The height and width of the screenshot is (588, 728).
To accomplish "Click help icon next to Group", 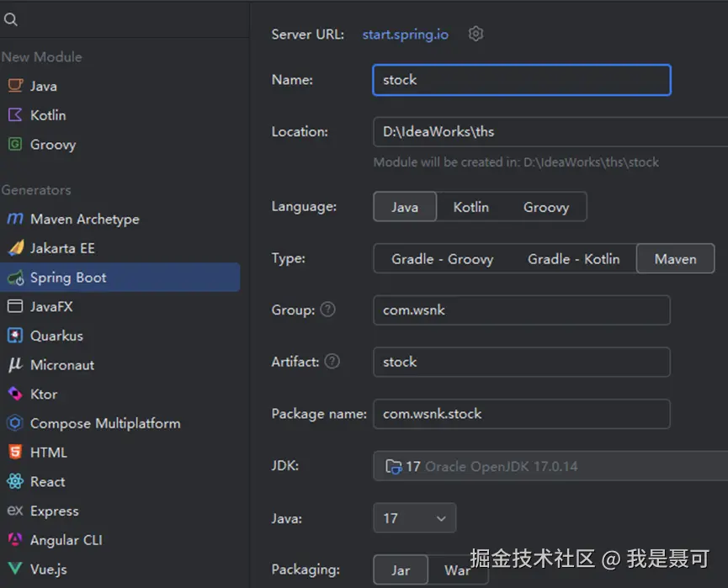I will tap(327, 310).
